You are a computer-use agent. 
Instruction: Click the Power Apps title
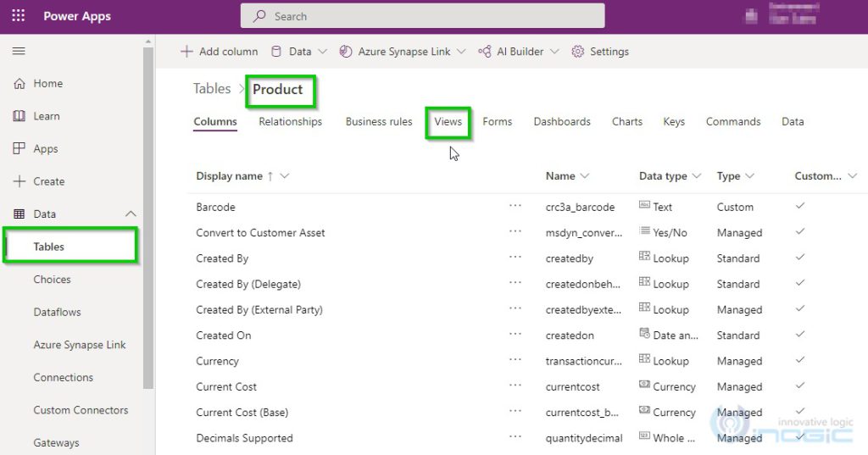click(x=77, y=16)
